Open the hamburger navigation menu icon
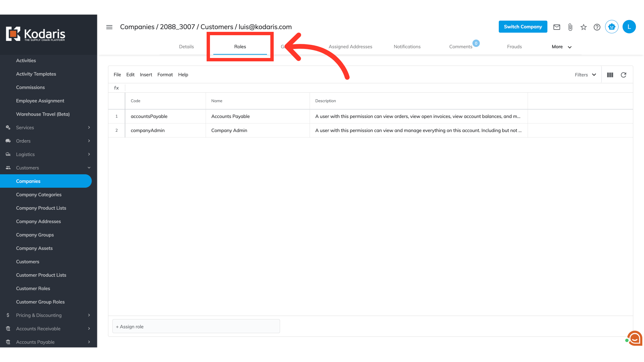 pyautogui.click(x=109, y=27)
